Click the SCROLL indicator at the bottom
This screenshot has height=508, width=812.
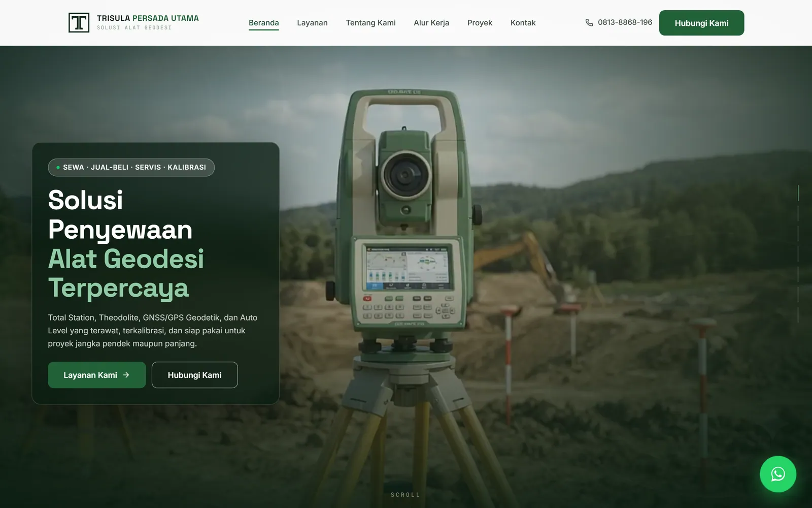405,495
